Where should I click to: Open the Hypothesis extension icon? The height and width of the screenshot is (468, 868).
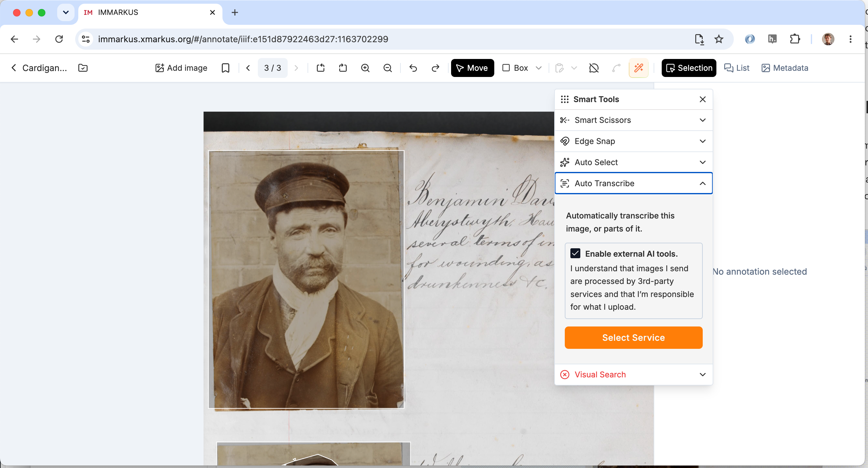pos(772,39)
